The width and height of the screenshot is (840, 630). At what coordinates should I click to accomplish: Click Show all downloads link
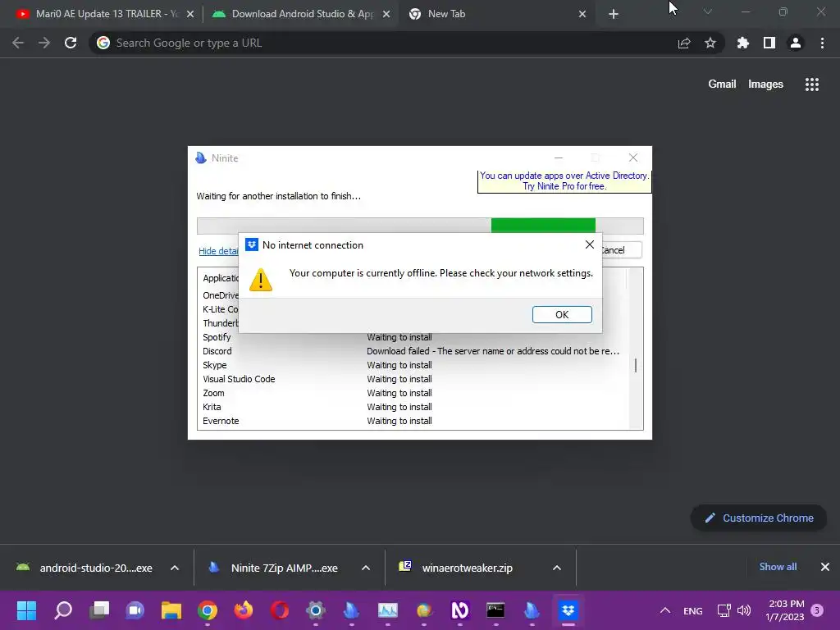click(778, 567)
